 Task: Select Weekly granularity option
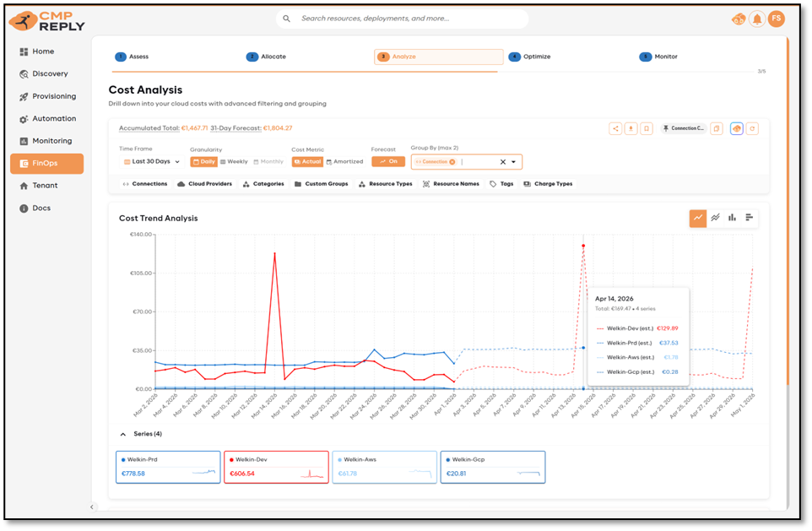tap(234, 161)
